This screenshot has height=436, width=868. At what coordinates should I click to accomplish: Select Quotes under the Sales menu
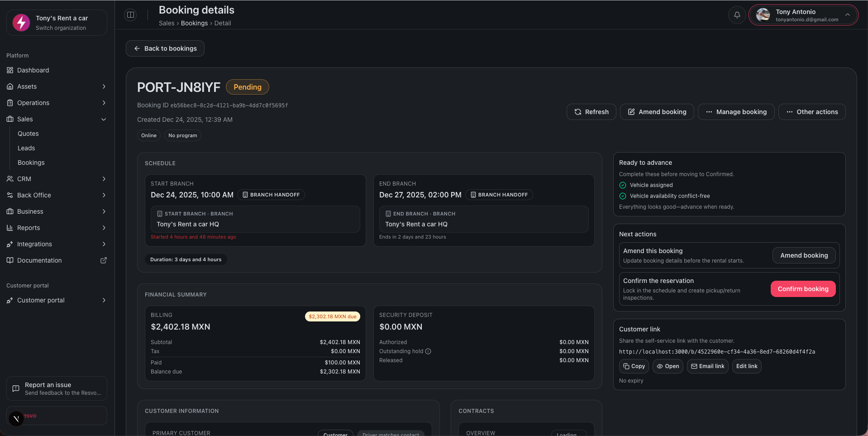(x=28, y=134)
